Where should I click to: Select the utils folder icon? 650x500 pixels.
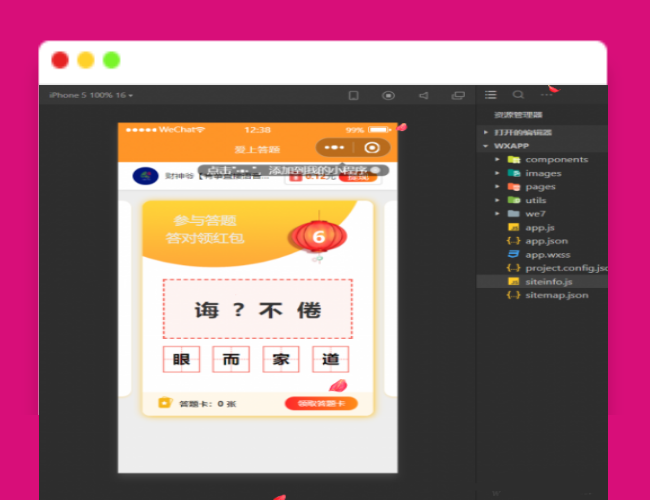pos(514,200)
